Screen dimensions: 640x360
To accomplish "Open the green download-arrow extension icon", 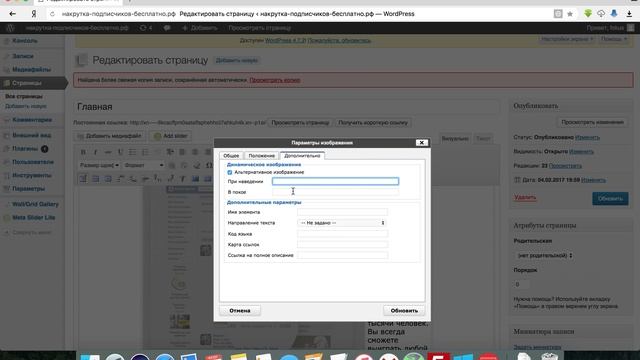I will tap(588, 13).
